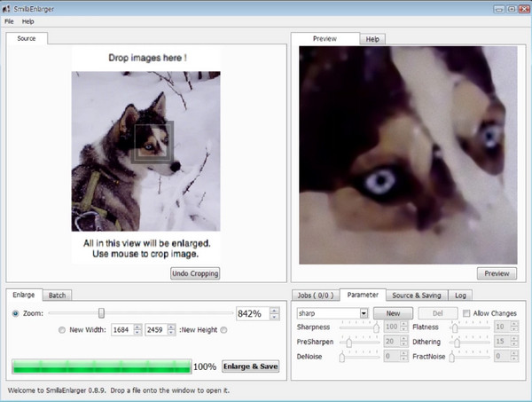Open the sharp preset dropdown
Screen dimensions: 532x402
[332, 313]
